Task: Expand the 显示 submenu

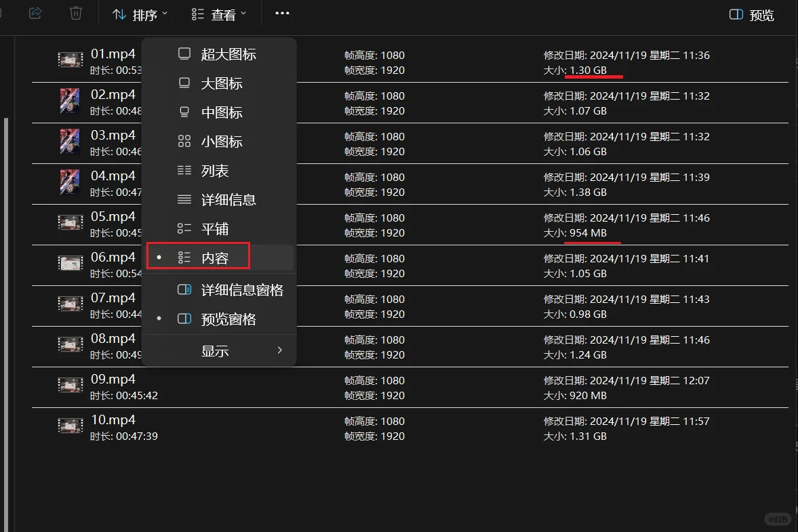Action: coord(216,350)
